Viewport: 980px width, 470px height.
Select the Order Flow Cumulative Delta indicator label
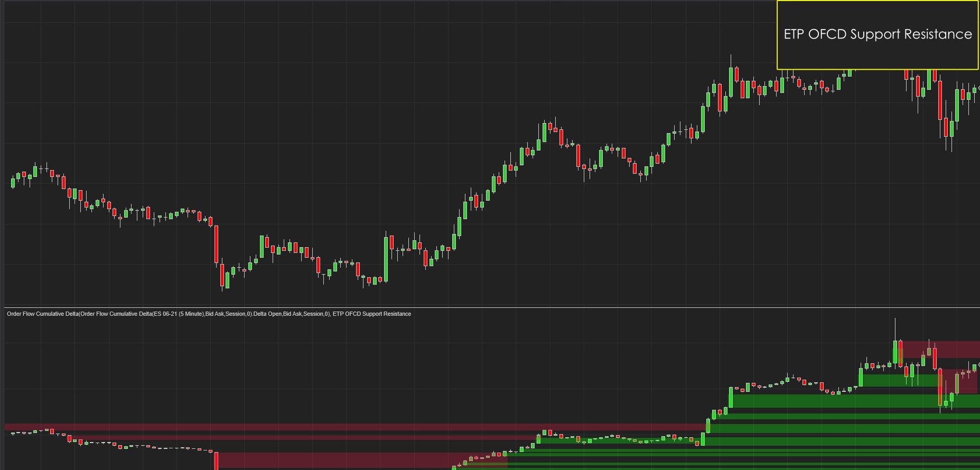[x=209, y=314]
